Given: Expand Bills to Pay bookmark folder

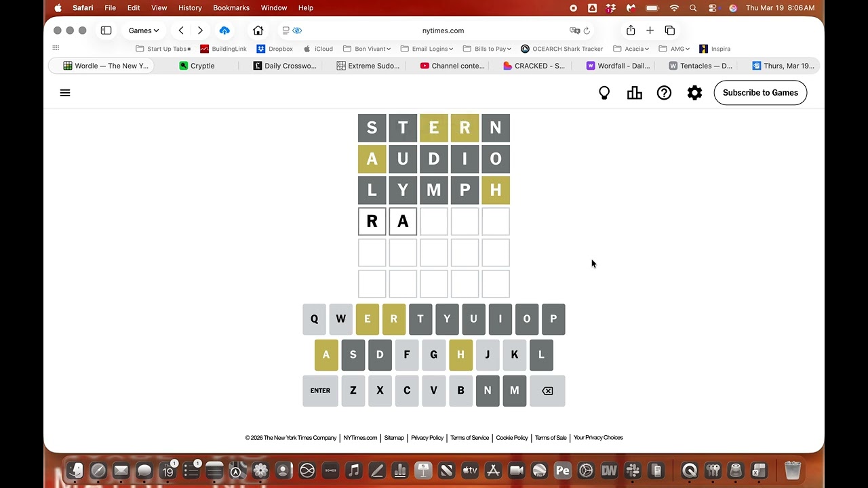Looking at the screenshot, I should click(487, 49).
